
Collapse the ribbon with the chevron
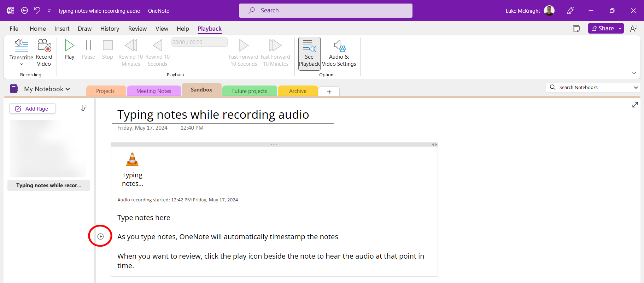[634, 73]
